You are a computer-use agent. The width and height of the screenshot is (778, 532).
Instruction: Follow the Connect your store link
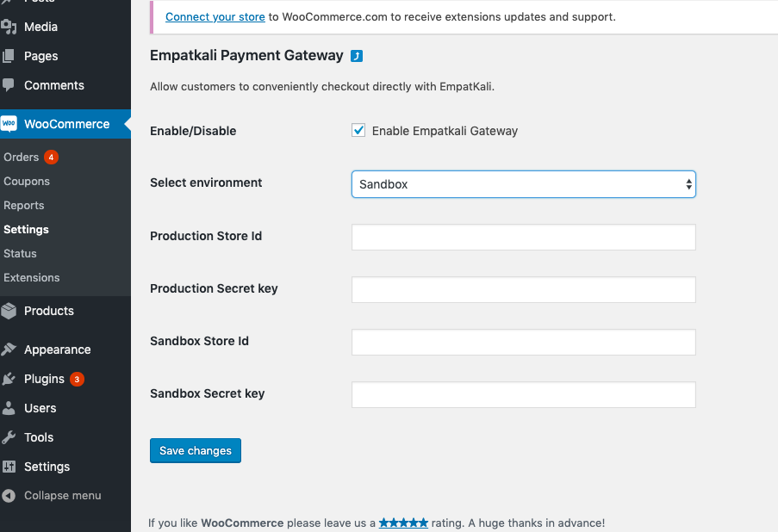click(215, 17)
